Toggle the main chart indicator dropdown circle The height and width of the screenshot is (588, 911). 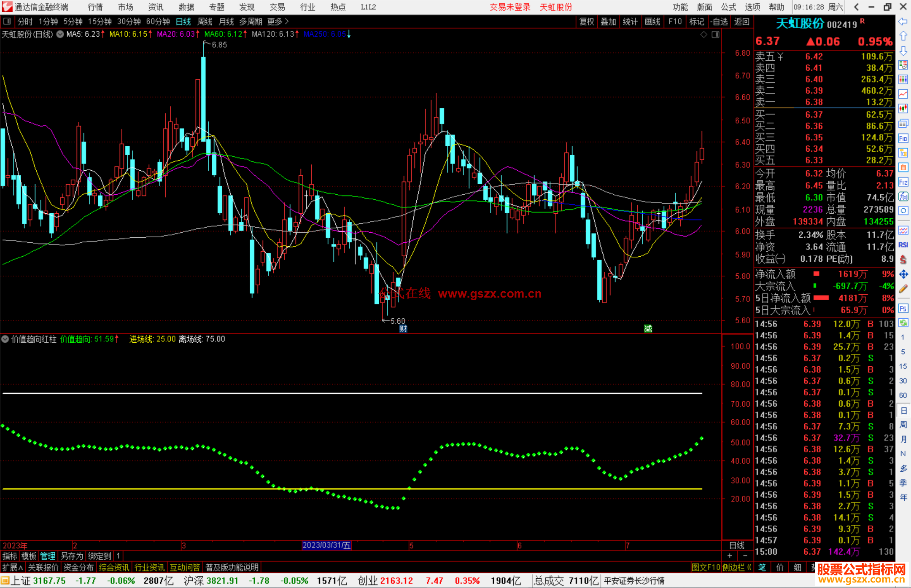(x=60, y=34)
